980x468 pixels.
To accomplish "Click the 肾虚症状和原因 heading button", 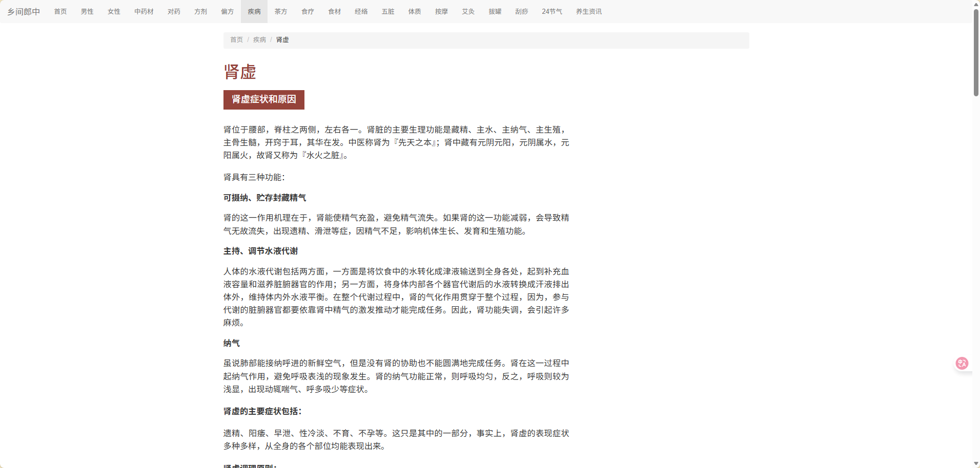I will (x=263, y=99).
